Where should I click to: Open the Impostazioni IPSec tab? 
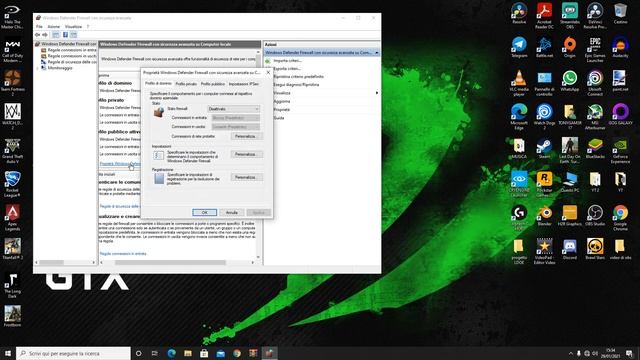tap(244, 84)
